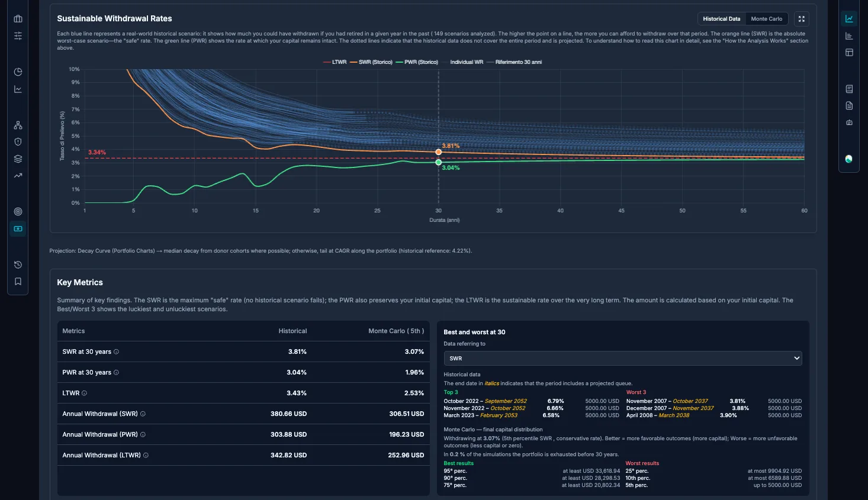The image size is (868, 500).
Task: Click the round color logo icon in right sidebar
Action: (849, 159)
